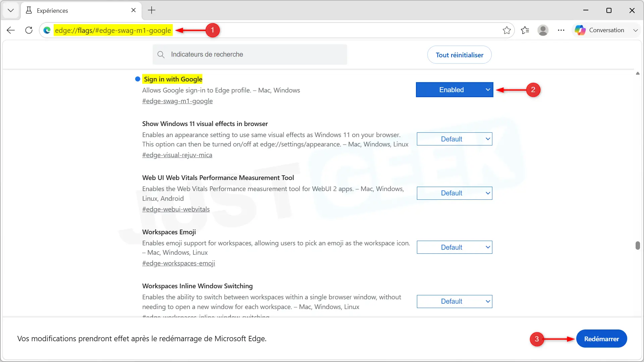
Task: Click the Workspaces Emoji heading
Action: tap(169, 232)
